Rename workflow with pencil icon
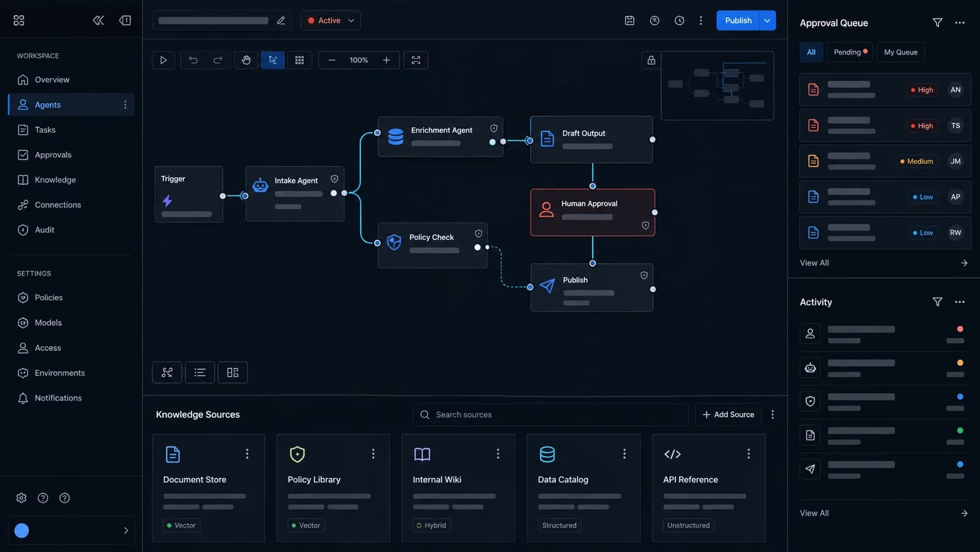 [x=281, y=21]
